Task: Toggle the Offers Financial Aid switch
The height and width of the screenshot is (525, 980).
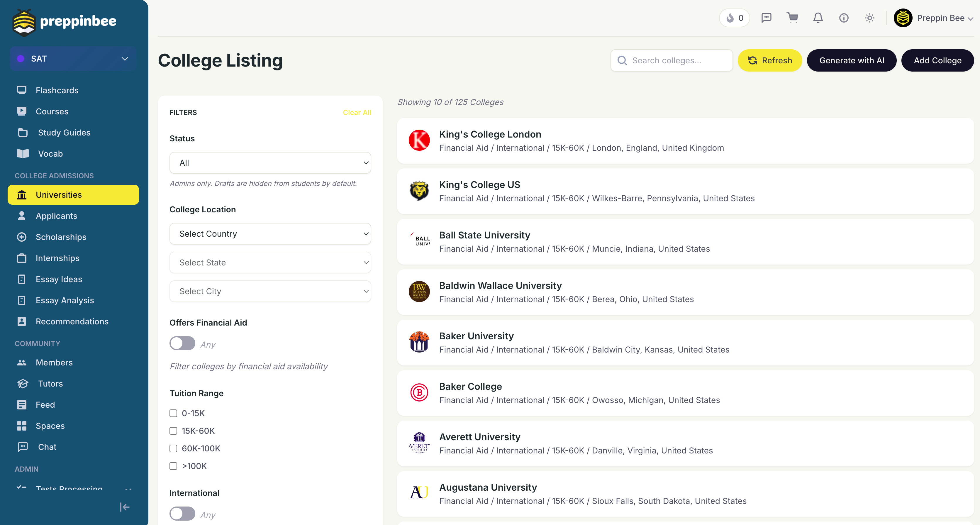Action: [182, 343]
